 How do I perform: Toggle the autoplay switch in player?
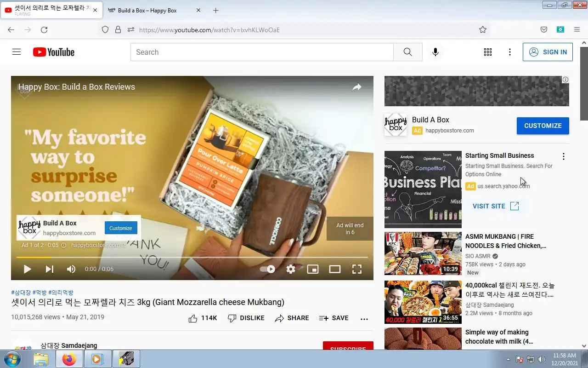point(268,269)
